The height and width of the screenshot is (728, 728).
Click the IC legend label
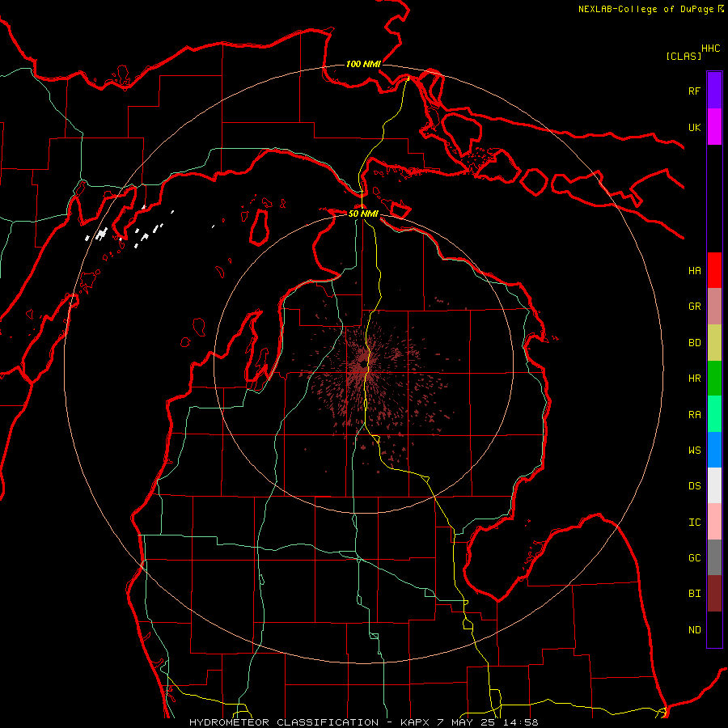694,523
